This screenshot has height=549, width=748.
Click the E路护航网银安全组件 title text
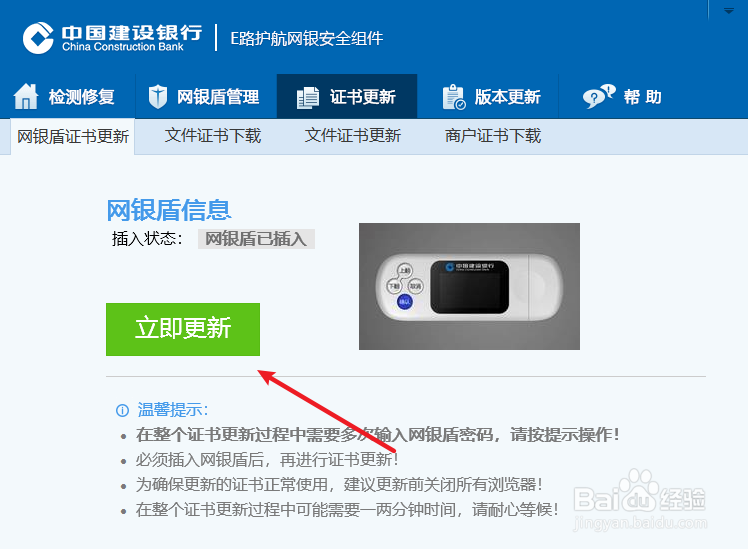tap(307, 38)
